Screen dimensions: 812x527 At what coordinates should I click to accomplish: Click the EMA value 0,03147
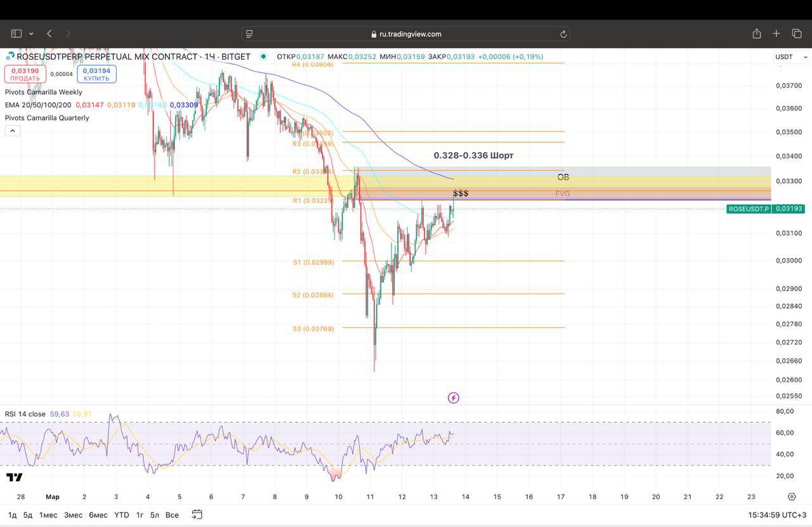pyautogui.click(x=89, y=105)
